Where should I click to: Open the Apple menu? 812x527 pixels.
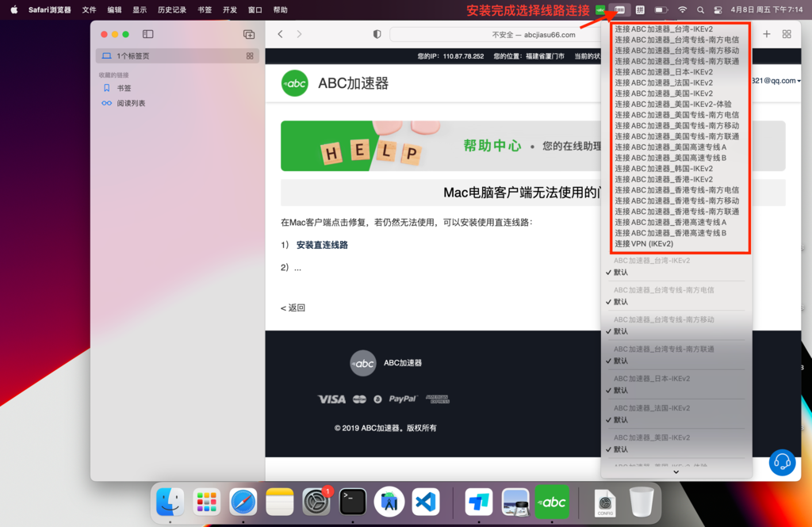coord(14,10)
